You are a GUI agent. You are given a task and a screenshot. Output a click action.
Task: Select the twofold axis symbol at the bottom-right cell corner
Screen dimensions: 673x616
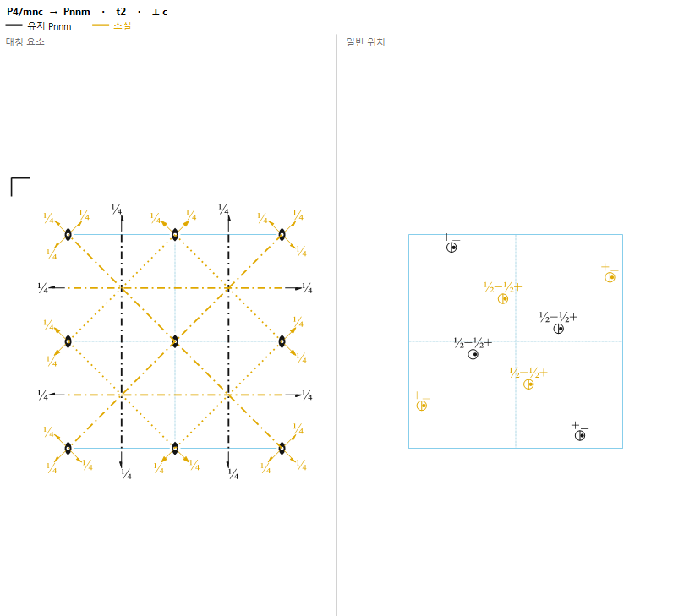(x=282, y=449)
